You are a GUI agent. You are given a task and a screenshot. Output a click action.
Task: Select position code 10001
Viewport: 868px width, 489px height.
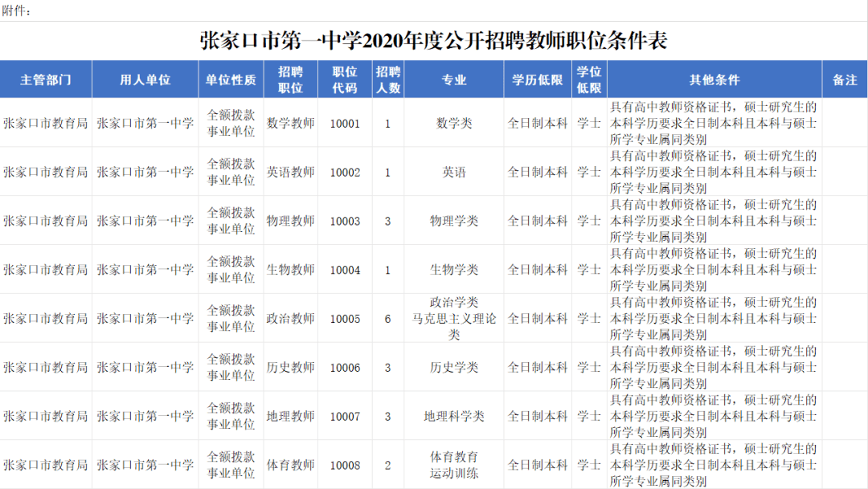(x=345, y=124)
